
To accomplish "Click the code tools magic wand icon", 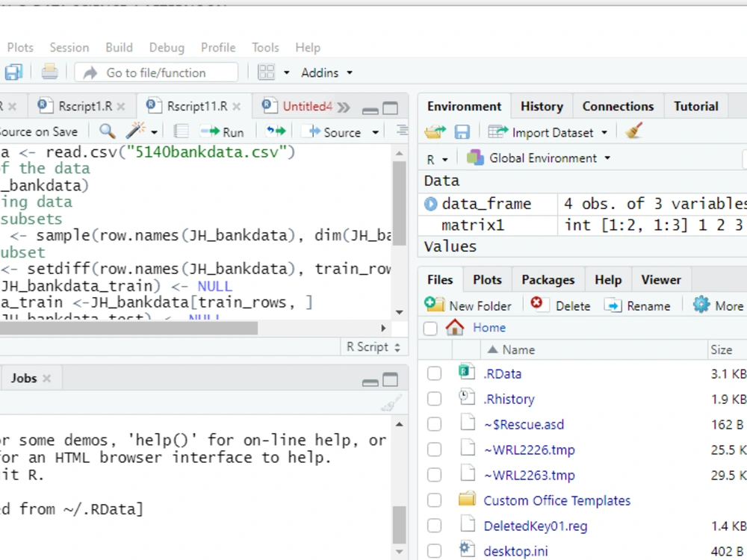I will point(136,131).
